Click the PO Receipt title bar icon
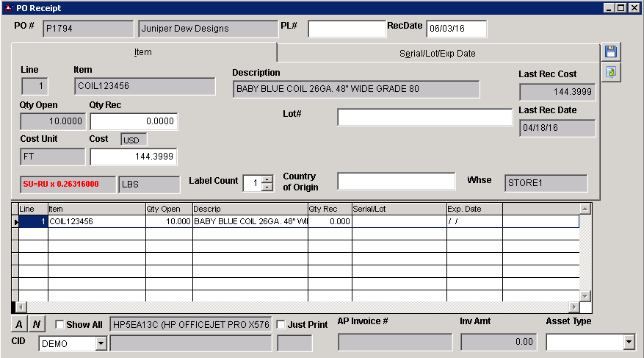Viewport: 644px width, 358px height. tap(8, 8)
